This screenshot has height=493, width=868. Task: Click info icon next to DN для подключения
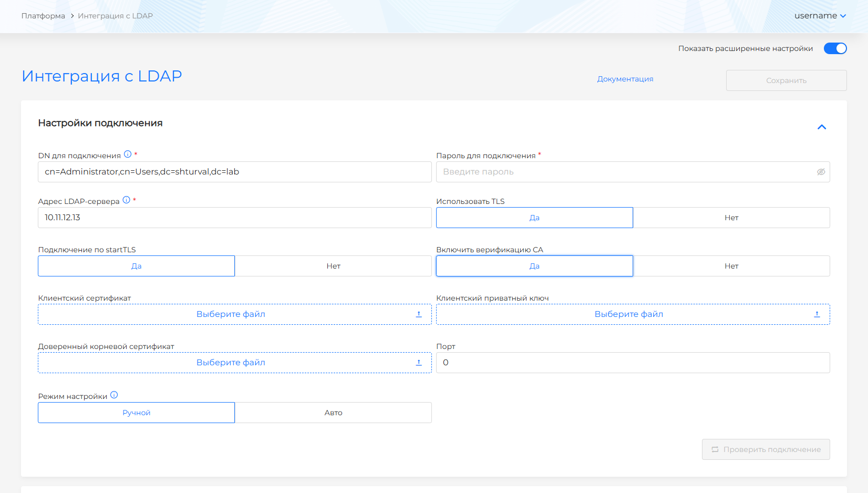[128, 155]
